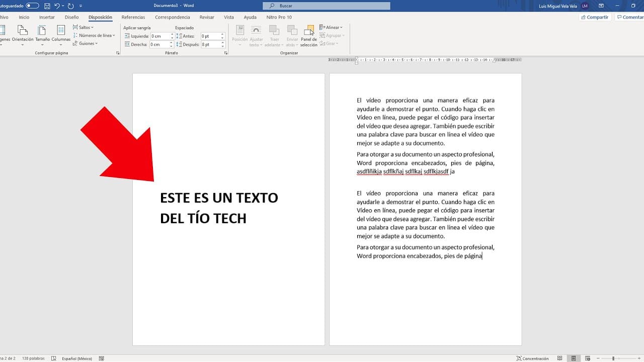Toggle Concentración mode in status bar
This screenshot has height=362, width=644.
click(x=532, y=358)
